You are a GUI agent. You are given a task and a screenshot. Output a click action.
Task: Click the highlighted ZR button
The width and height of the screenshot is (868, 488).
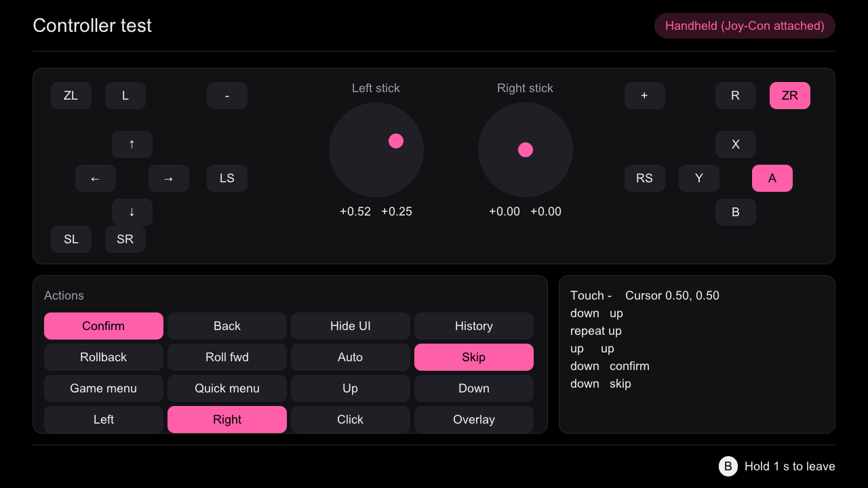(x=790, y=96)
